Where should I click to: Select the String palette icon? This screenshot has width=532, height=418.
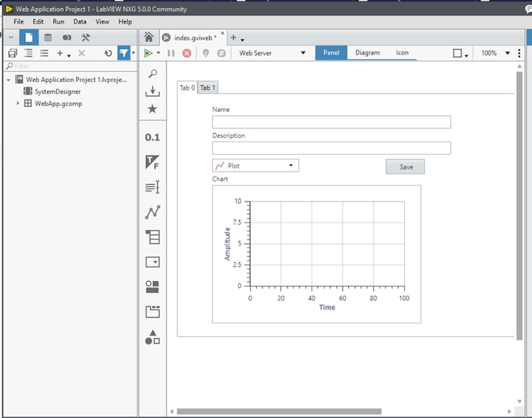coord(152,187)
